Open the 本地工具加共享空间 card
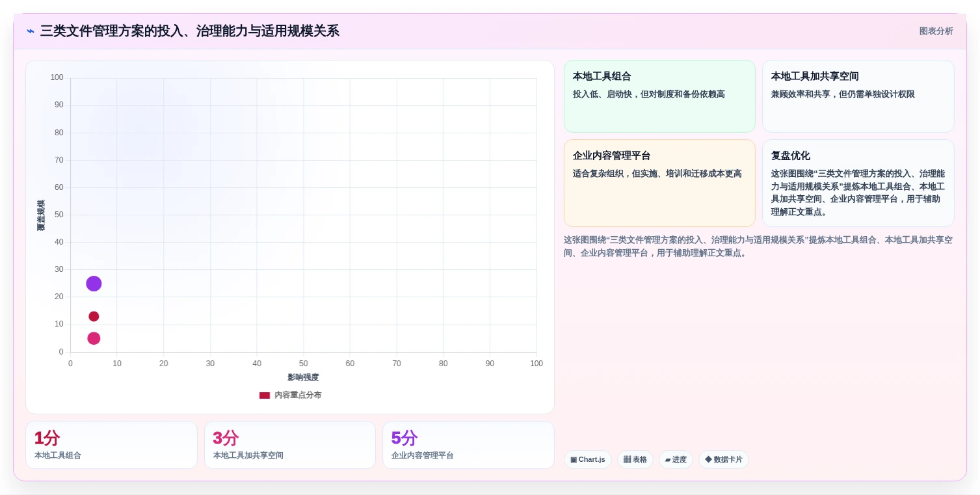The width and height of the screenshot is (980, 495). tap(858, 96)
